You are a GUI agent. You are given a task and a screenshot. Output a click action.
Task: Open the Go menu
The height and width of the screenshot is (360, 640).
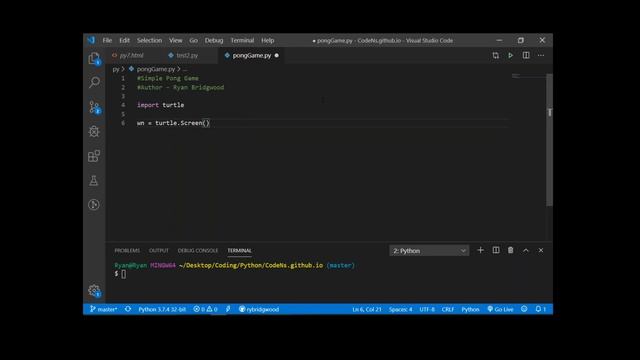tap(193, 40)
